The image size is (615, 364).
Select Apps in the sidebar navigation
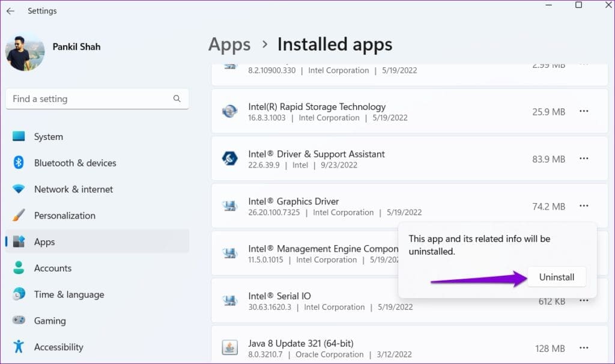(44, 241)
